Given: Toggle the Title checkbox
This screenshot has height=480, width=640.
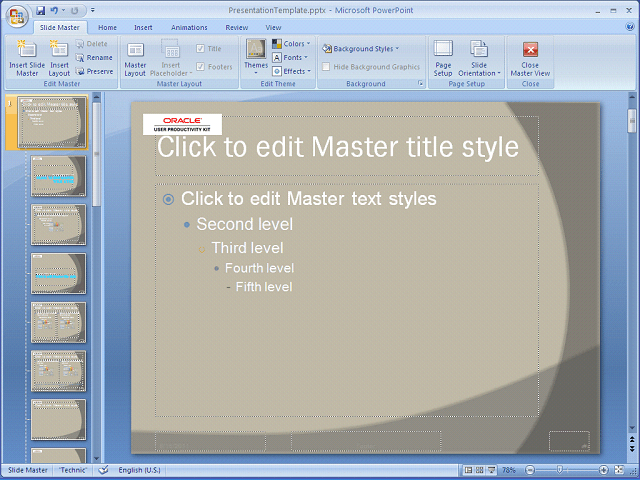Looking at the screenshot, I should (200, 49).
